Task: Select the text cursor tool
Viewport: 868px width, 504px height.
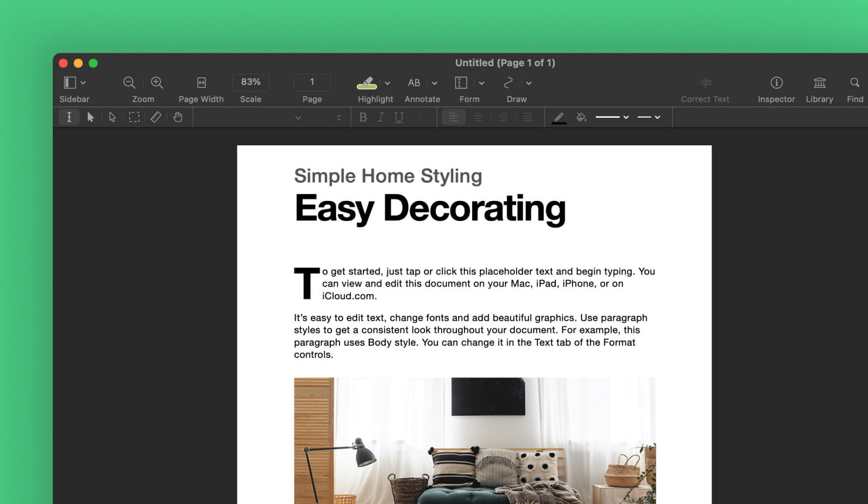Action: point(69,117)
